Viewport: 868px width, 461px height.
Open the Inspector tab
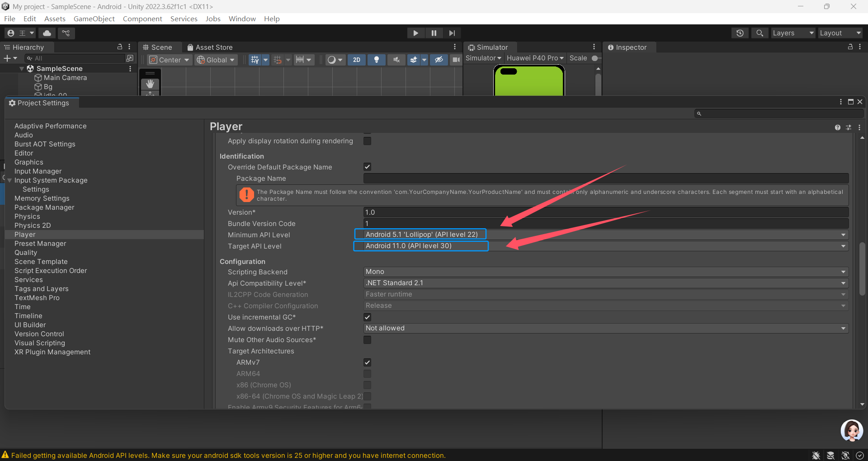(x=627, y=47)
